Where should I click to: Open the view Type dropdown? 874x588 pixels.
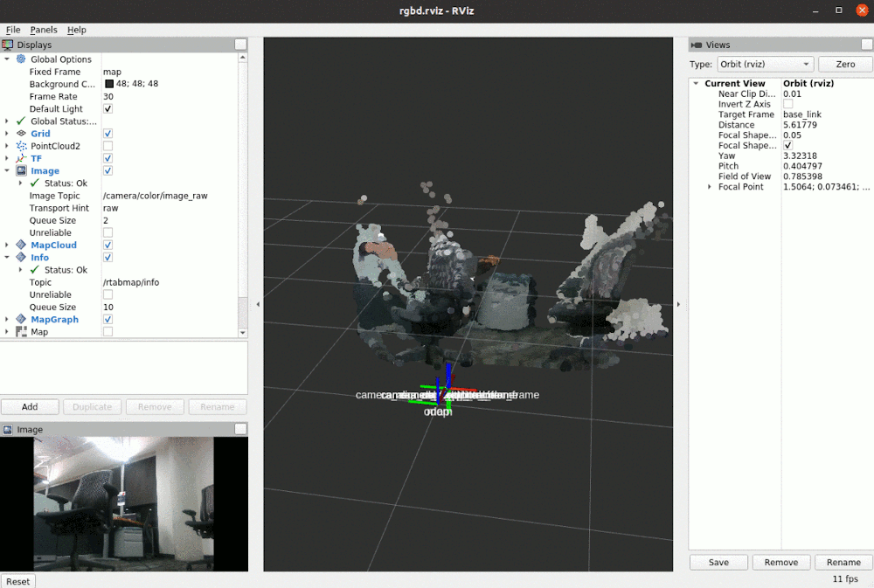coord(764,64)
